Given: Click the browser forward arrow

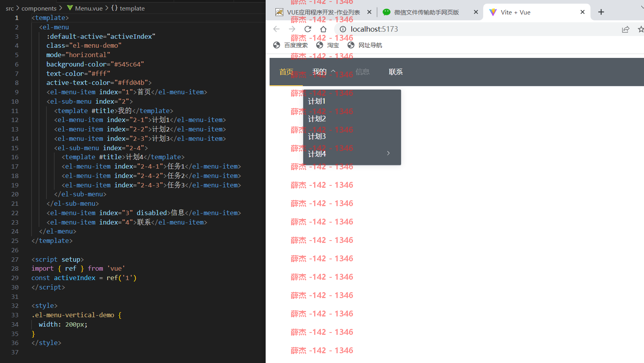Looking at the screenshot, I should (292, 29).
